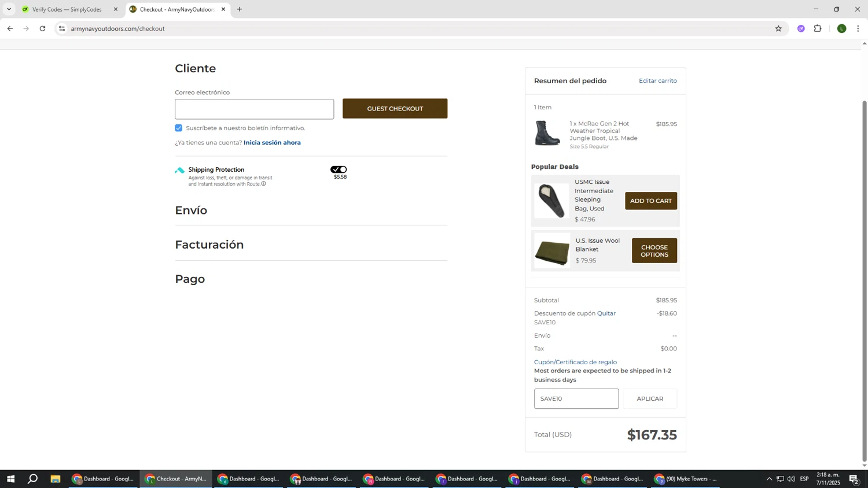
Task: Click the ESP language indicator
Action: coord(804,479)
